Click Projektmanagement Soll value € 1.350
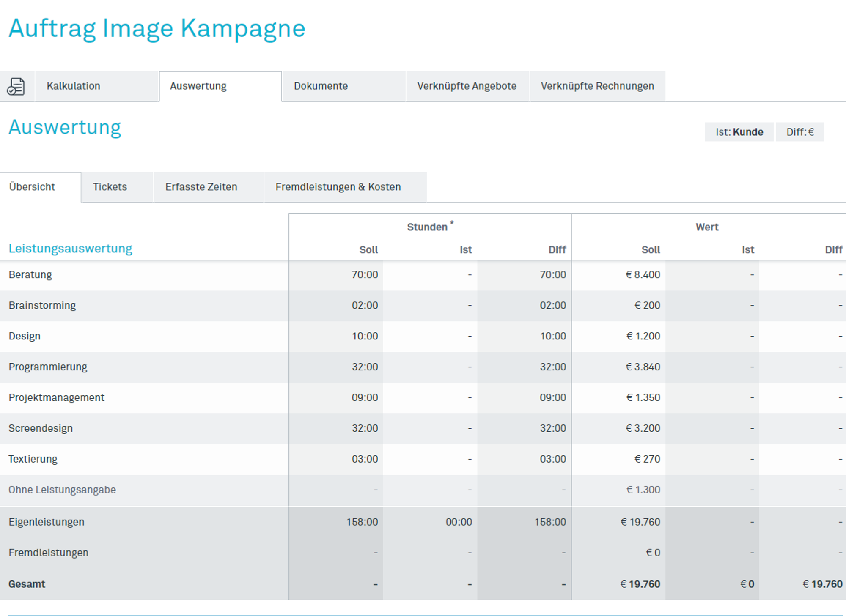 (643, 397)
